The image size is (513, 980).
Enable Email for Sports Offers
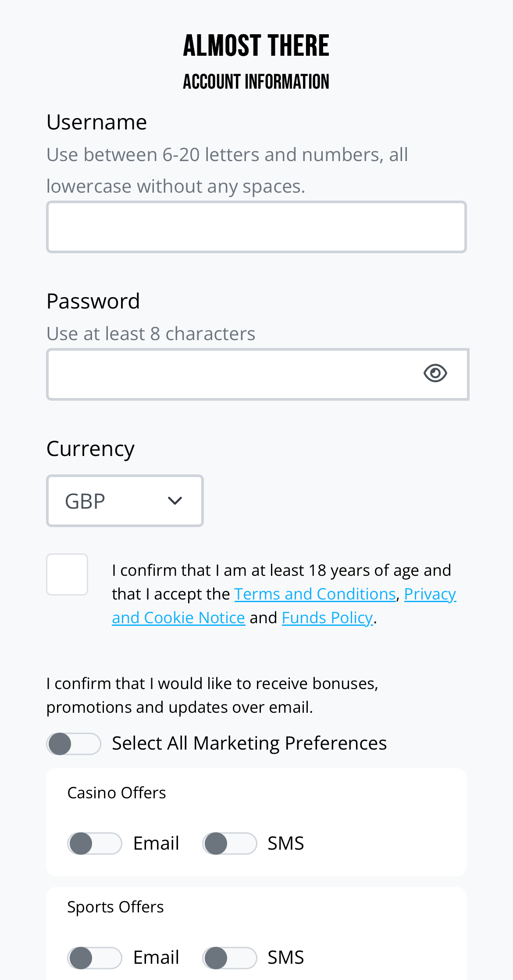pos(94,957)
